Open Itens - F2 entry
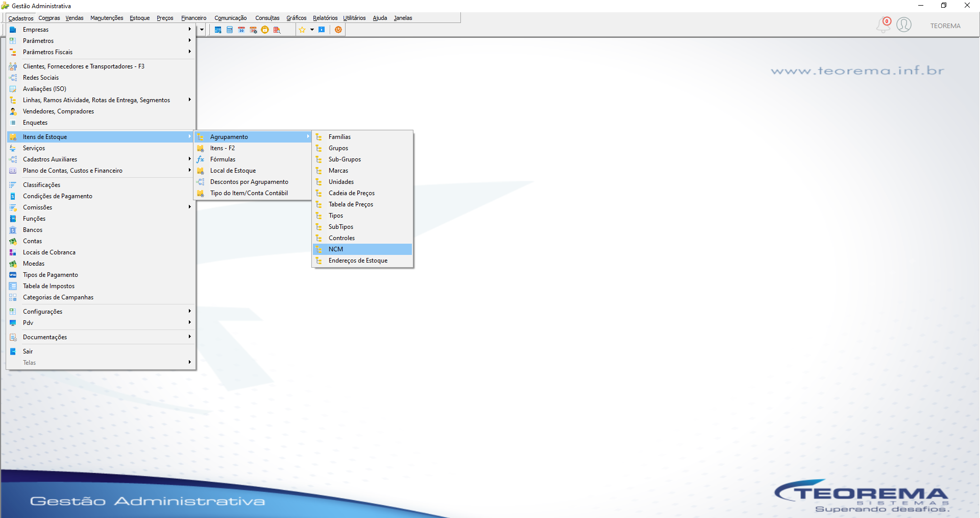This screenshot has height=518, width=980. point(253,148)
